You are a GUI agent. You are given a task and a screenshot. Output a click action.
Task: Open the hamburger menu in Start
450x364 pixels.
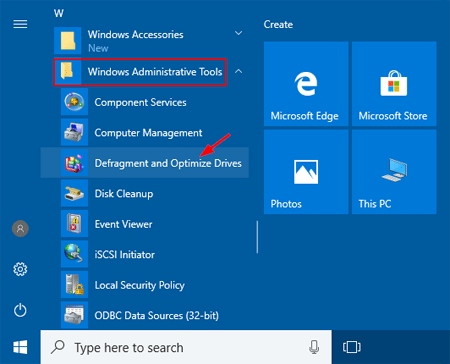[20, 24]
